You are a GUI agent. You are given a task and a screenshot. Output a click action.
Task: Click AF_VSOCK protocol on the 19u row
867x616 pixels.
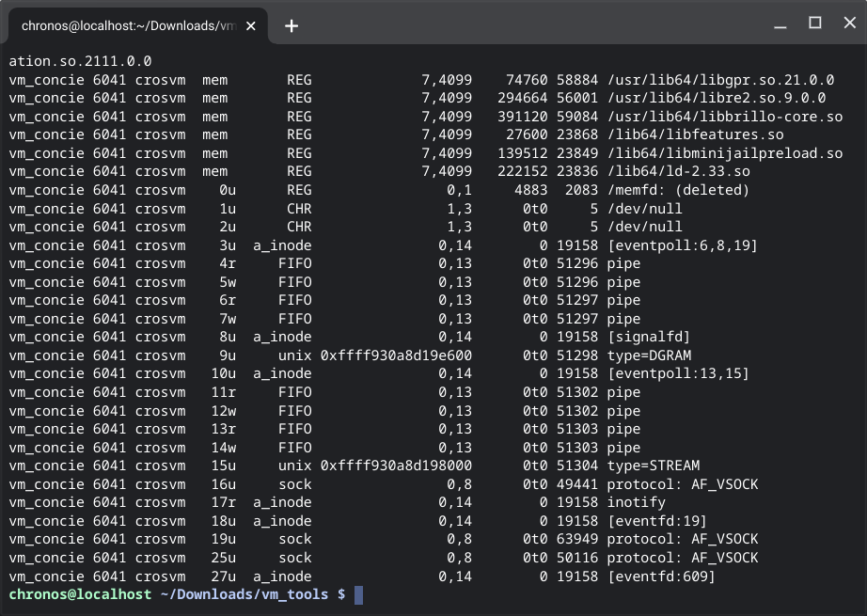pyautogui.click(x=683, y=539)
